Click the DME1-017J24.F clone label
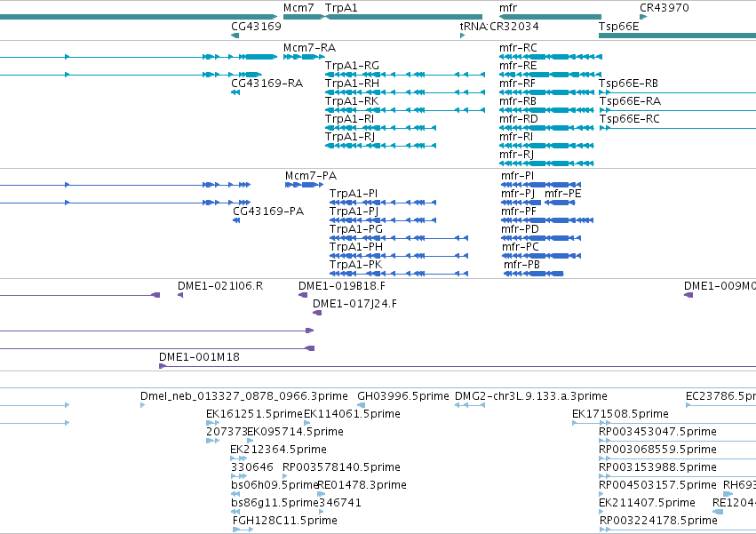This screenshot has height=534, width=756. pyautogui.click(x=354, y=304)
